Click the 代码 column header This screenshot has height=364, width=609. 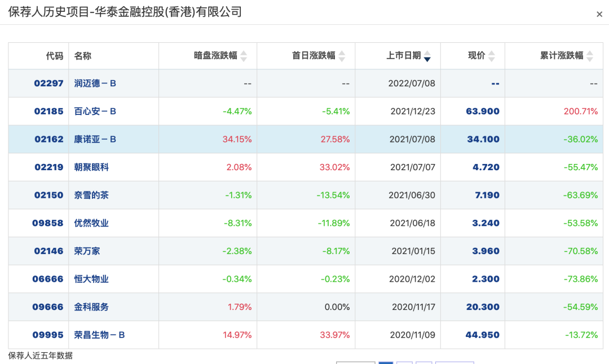[54, 56]
